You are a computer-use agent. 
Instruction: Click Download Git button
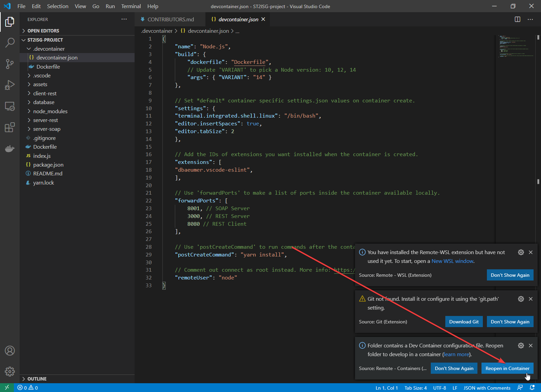point(464,322)
